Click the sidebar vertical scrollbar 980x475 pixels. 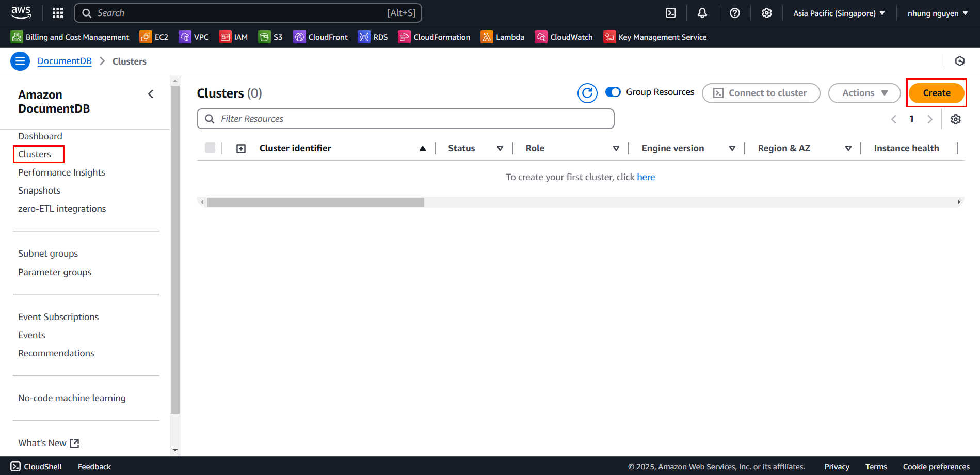[x=175, y=250]
